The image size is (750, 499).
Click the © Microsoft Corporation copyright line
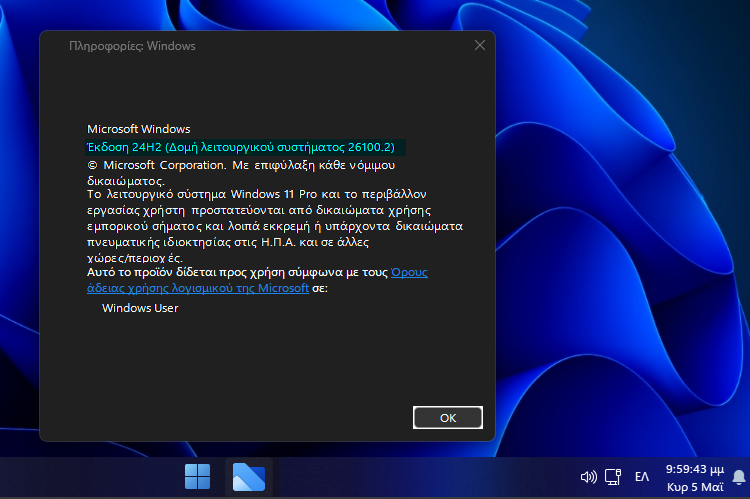pos(241,173)
